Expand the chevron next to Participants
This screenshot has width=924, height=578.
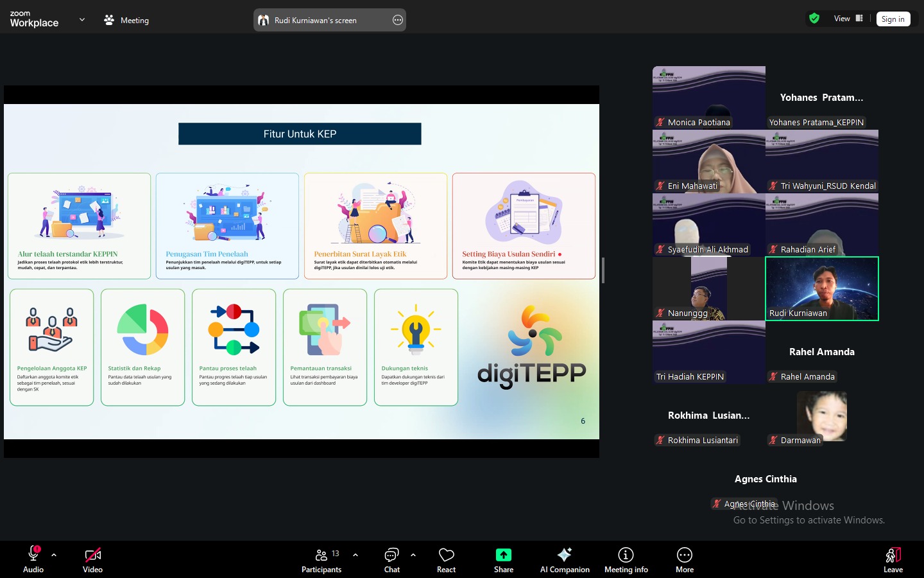(x=355, y=555)
